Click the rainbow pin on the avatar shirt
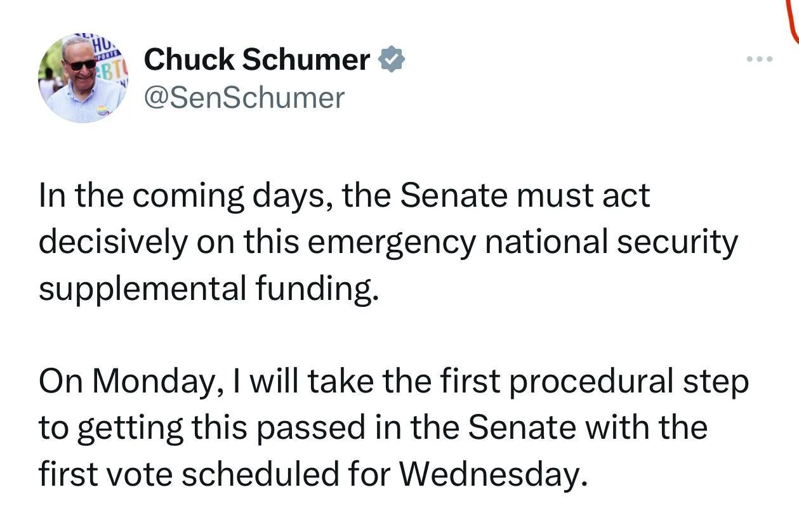The image size is (799, 532). (x=103, y=110)
